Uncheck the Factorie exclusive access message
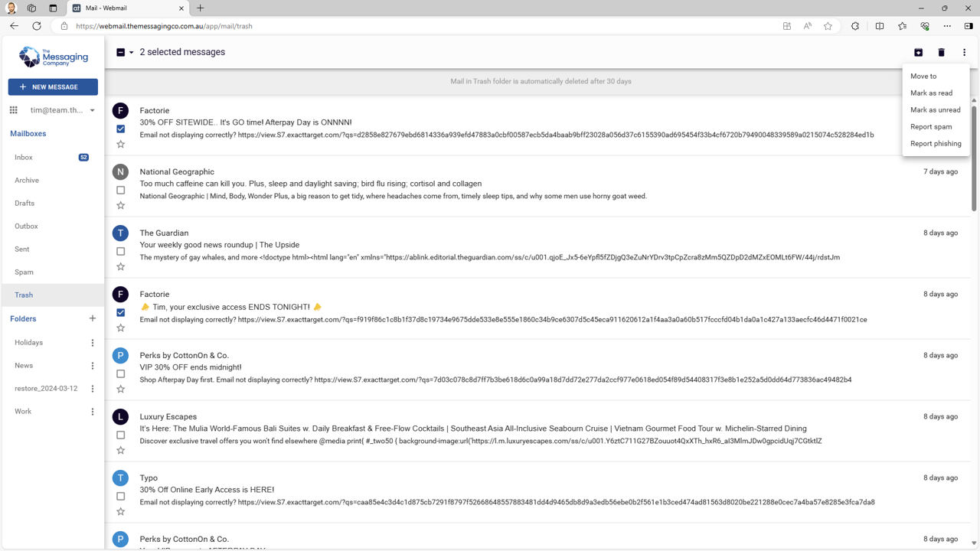The height and width of the screenshot is (551, 980). point(120,312)
